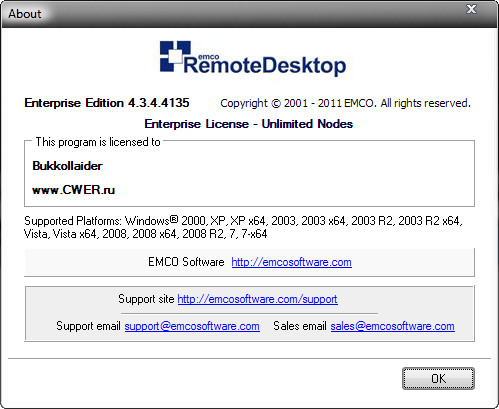Click the Enterprise License - Unlimited Nodes text
Screen dimensions: 499x409
[x=249, y=124]
